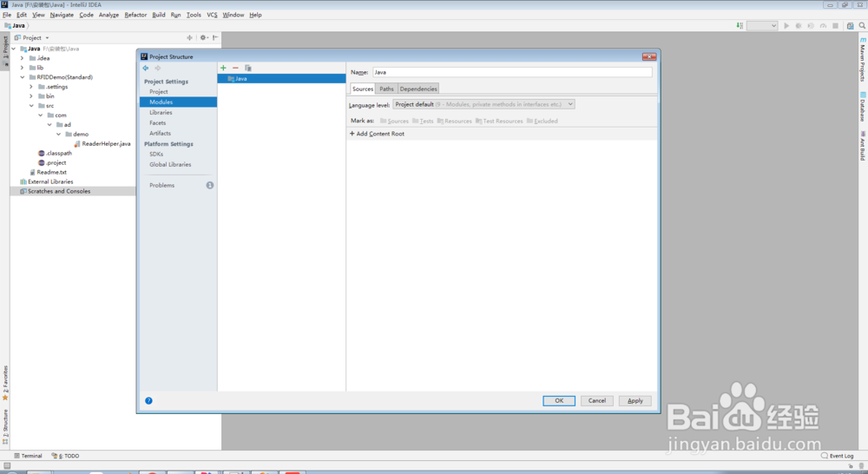
Task: Open the Event Log
Action: click(837, 456)
